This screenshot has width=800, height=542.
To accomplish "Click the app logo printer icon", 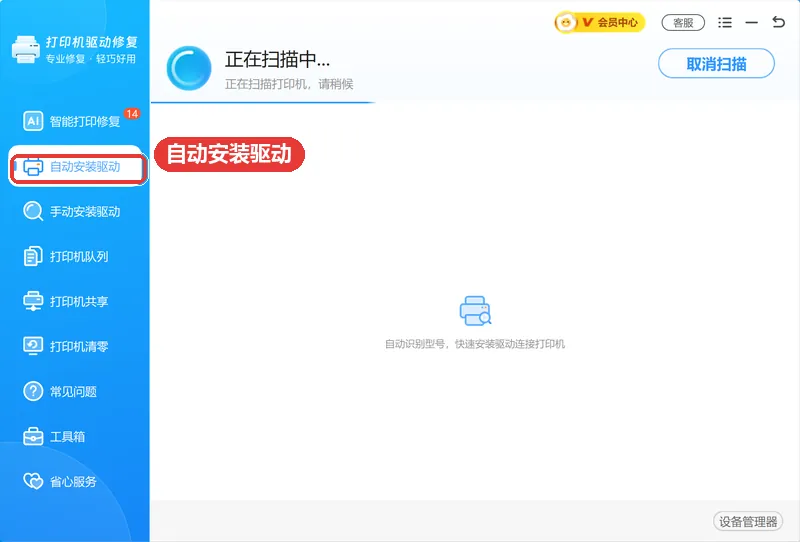I will 26,50.
